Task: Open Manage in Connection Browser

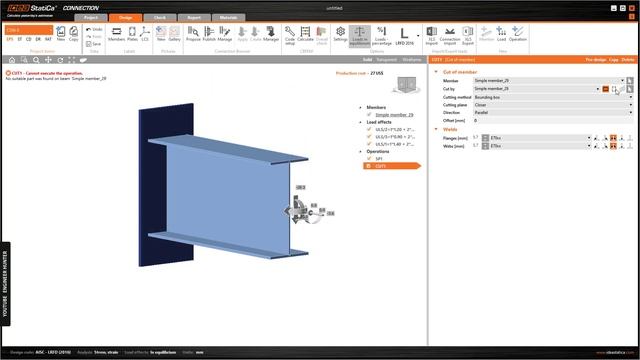Action: click(224, 34)
